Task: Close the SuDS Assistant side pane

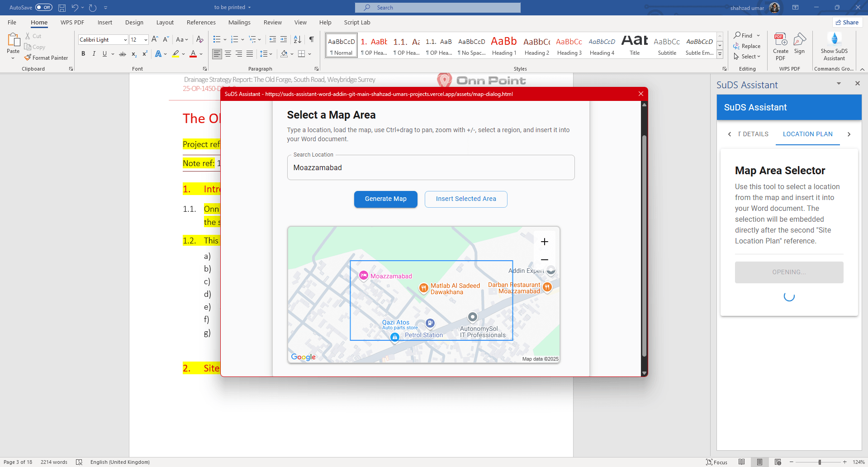Action: coord(857,83)
